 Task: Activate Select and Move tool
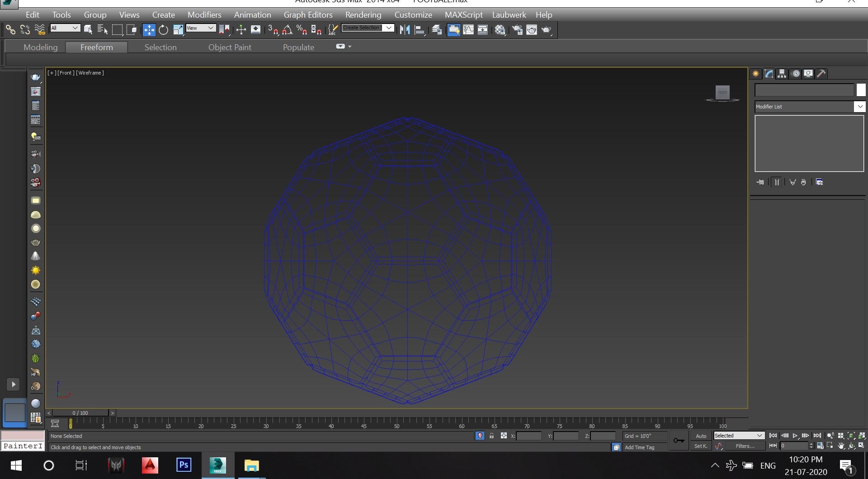(x=149, y=30)
